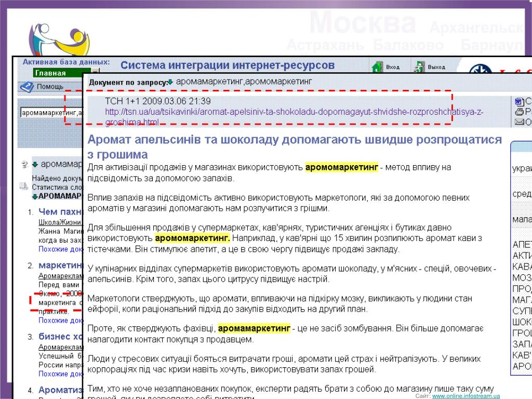
Task: Click green arrow after 'Документ по запросу:'
Action: click(170, 82)
